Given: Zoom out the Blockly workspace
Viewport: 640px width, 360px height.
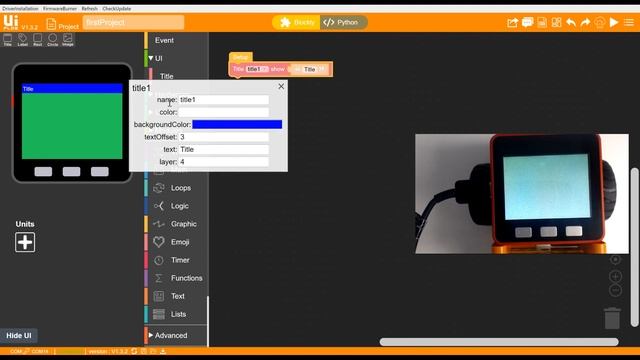Looking at the screenshot, I should click(616, 290).
